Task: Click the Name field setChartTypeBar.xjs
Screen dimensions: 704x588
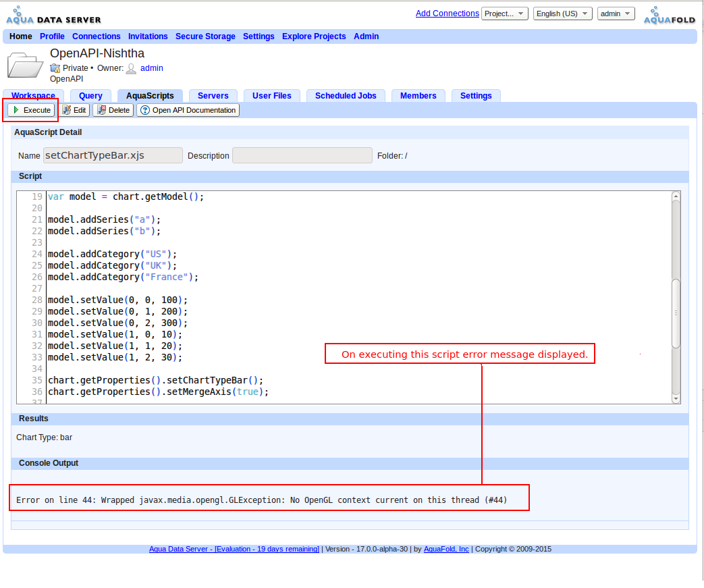Action: click(x=113, y=155)
